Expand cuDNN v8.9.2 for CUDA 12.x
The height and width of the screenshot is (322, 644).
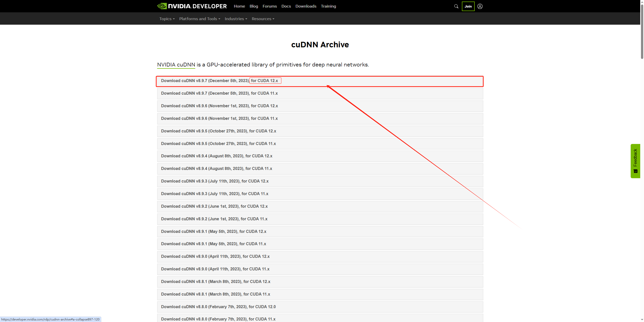[x=320, y=206]
